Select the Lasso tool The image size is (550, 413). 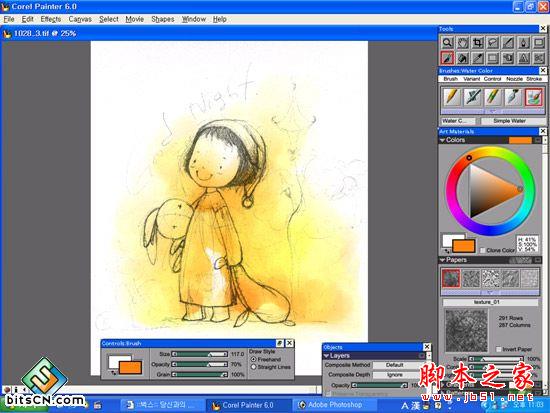point(493,43)
